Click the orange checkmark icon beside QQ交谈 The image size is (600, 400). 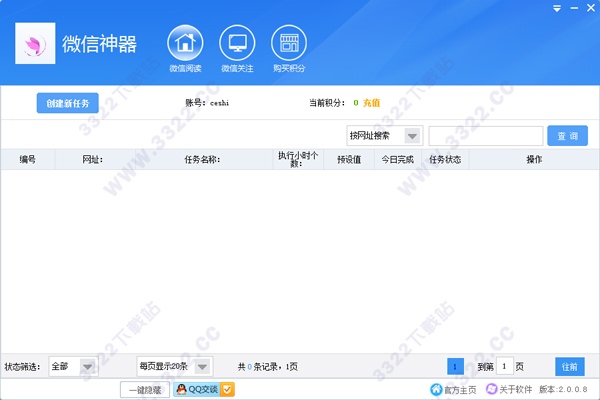[227, 389]
